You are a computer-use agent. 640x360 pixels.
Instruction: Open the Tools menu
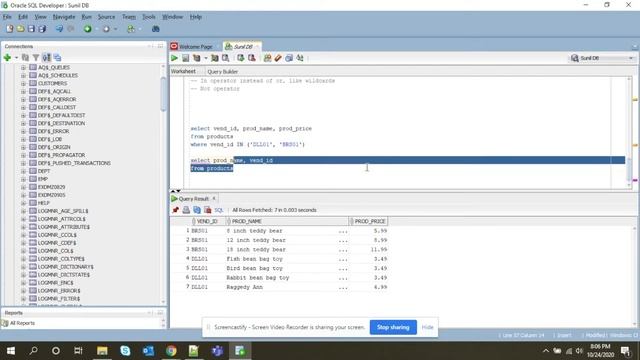click(149, 17)
